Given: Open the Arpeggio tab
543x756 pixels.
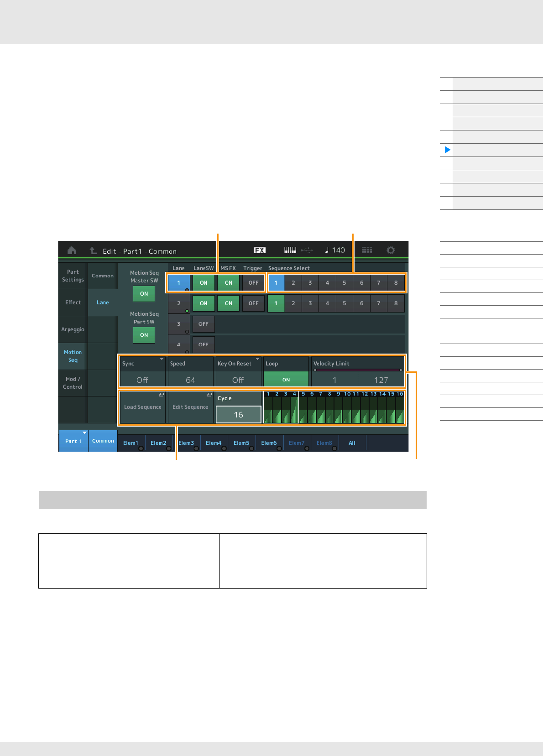Looking at the screenshot, I should pyautogui.click(x=73, y=329).
